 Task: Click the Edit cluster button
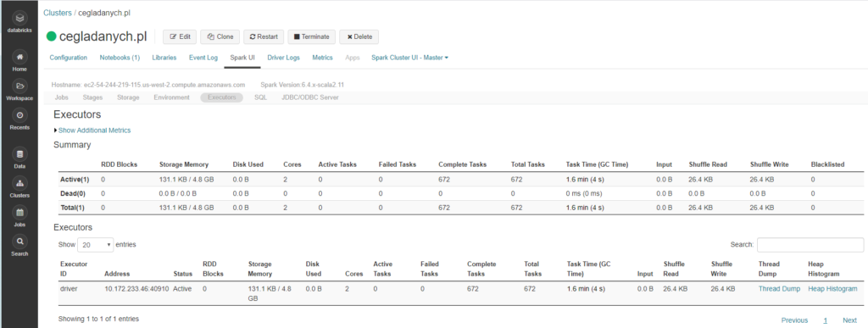click(180, 37)
